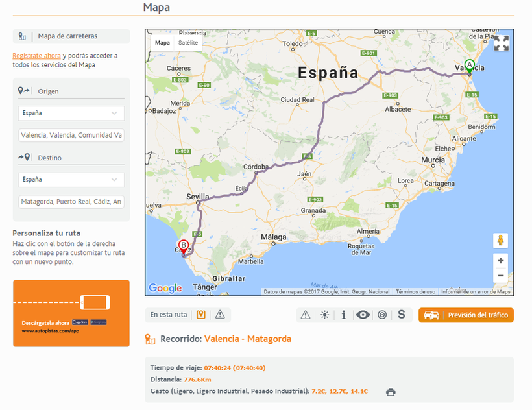Toggle the 'S' service layer

401,315
